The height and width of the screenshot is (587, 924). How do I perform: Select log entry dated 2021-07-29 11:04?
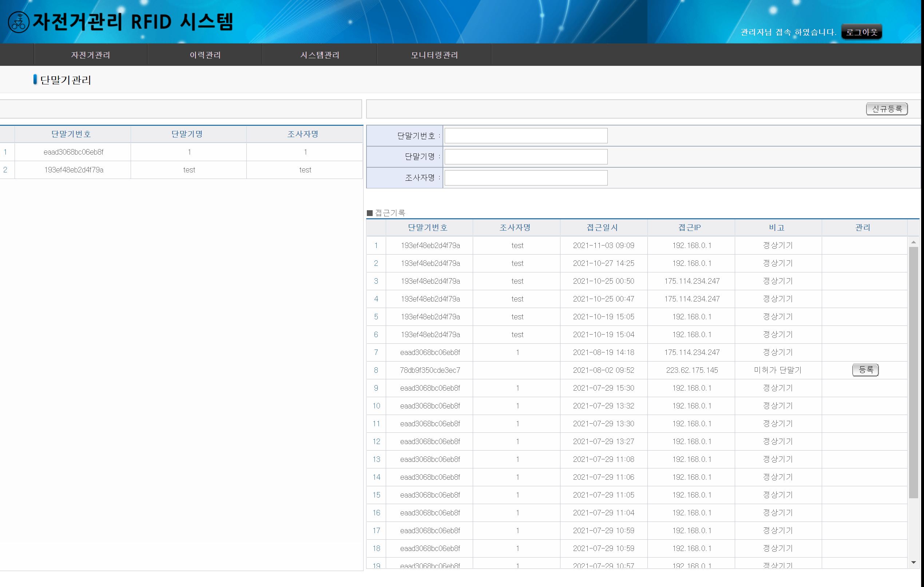tap(637, 513)
